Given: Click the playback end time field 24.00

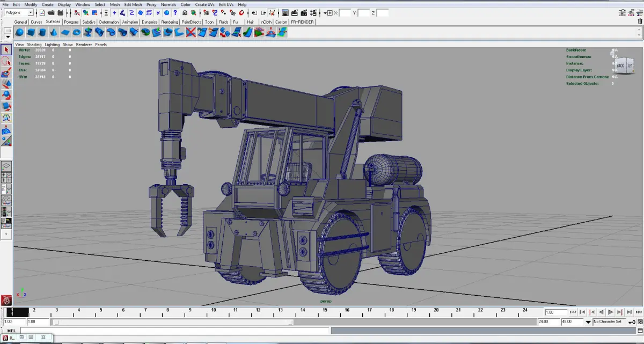Looking at the screenshot, I should [548, 322].
